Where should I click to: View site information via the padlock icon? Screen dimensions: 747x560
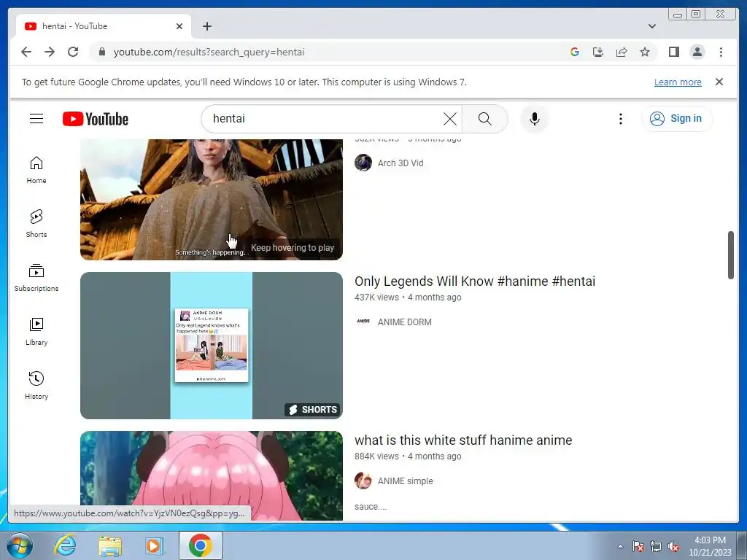102,52
